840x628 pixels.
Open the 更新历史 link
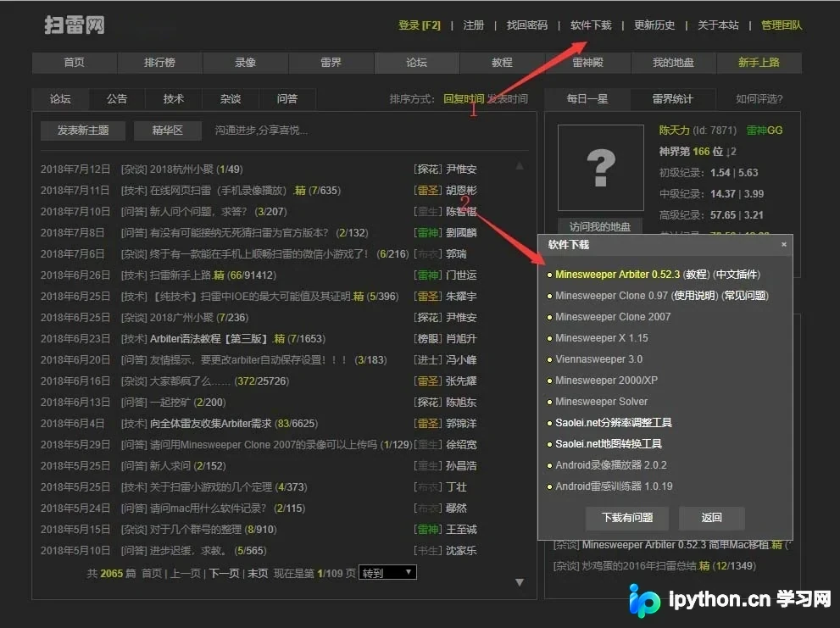[x=654, y=25]
